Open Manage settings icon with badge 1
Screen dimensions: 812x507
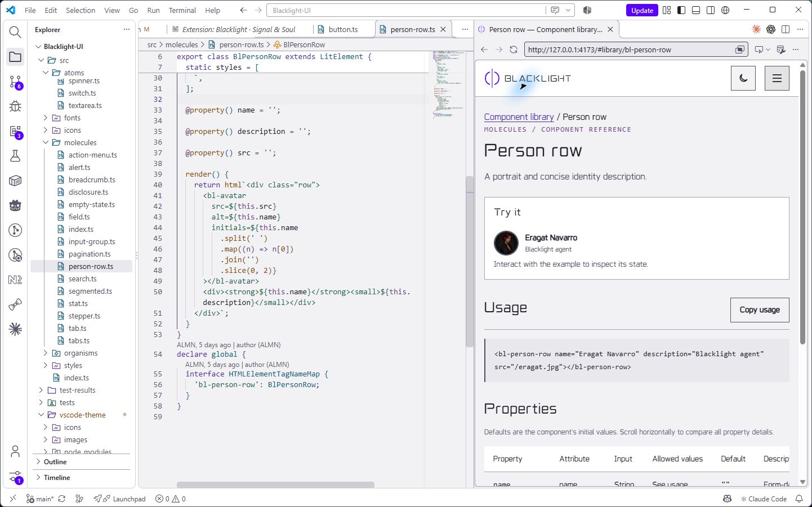point(15,477)
